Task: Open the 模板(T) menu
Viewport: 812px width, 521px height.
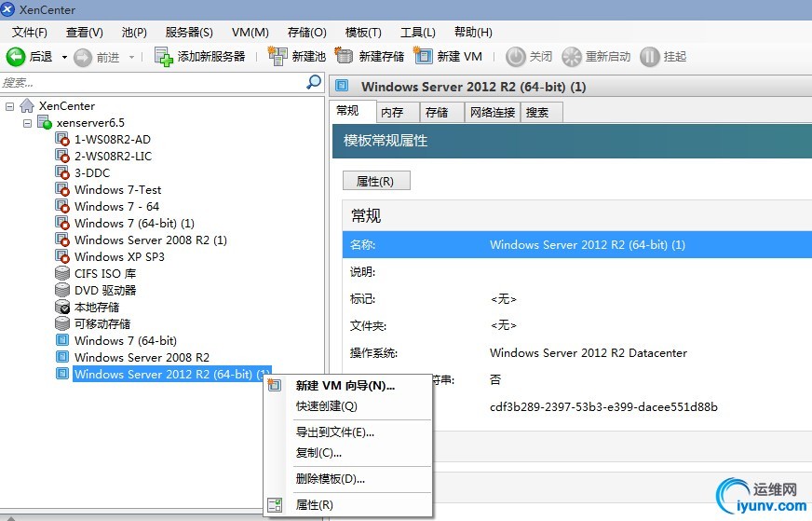Action: (x=363, y=32)
